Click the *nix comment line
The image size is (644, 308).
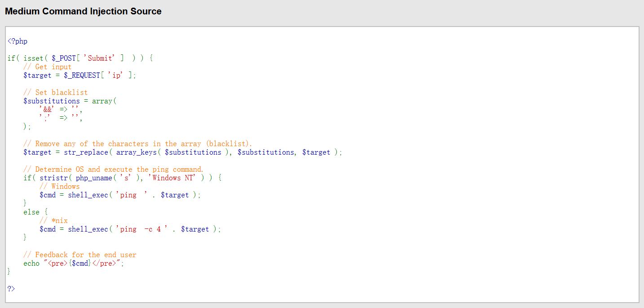53,221
